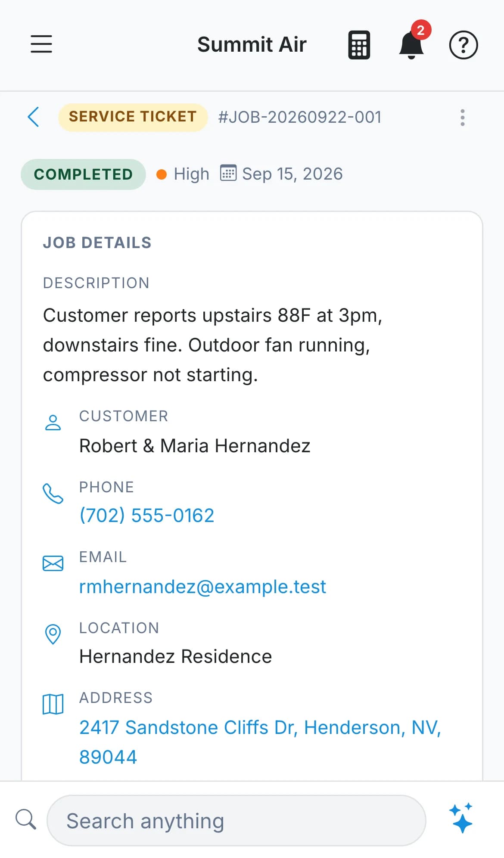The width and height of the screenshot is (504, 858).
Task: Click the JOB DETAILS heading
Action: coord(97,243)
